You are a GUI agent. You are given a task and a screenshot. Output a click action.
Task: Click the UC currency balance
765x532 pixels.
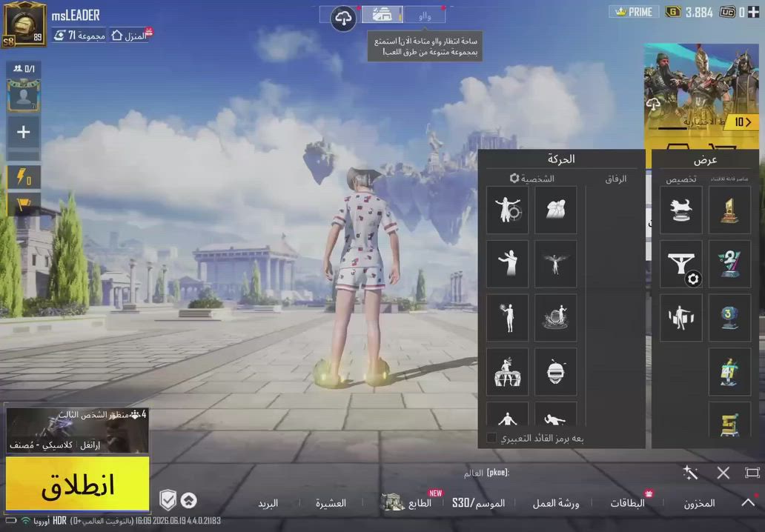click(732, 12)
